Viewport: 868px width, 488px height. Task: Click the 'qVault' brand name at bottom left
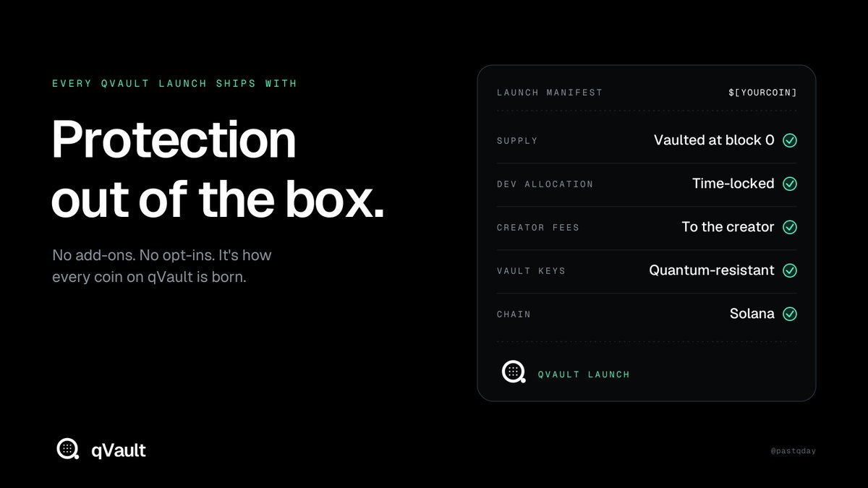(x=119, y=450)
